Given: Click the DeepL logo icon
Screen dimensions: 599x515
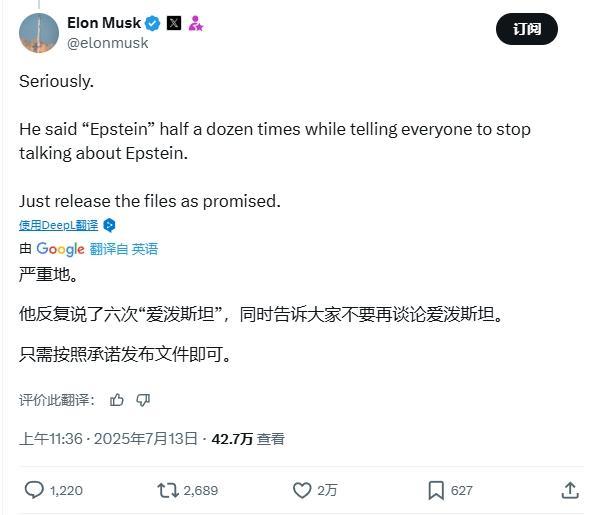Looking at the screenshot, I should coord(109,225).
